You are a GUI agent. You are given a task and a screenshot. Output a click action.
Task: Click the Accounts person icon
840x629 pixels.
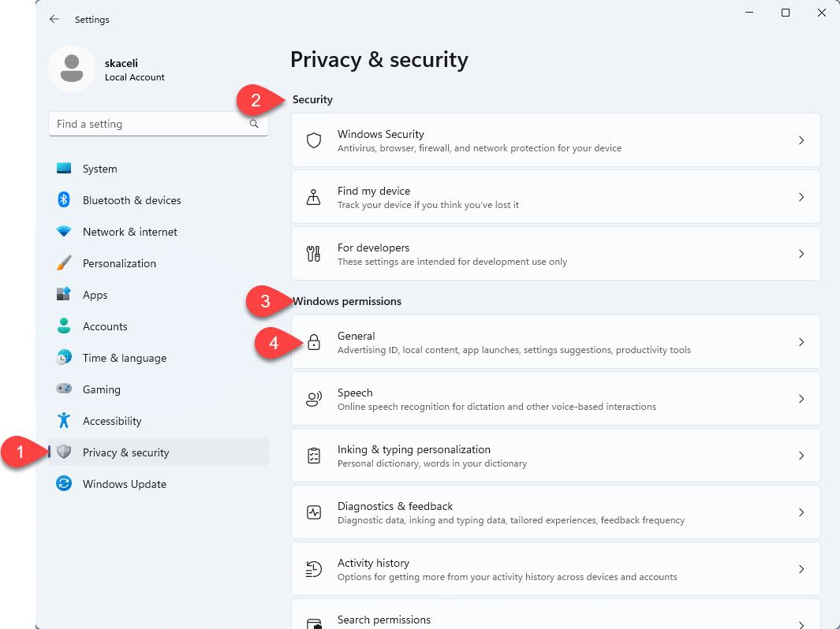(64, 326)
